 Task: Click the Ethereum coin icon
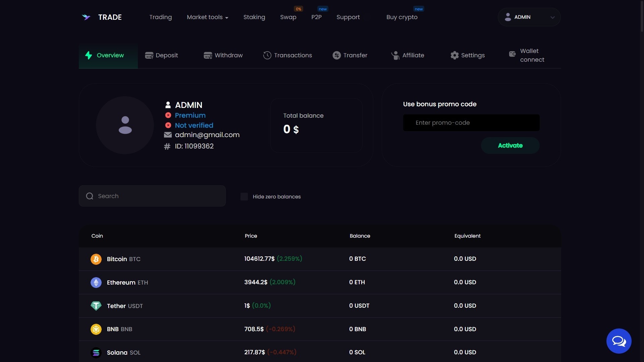point(96,283)
